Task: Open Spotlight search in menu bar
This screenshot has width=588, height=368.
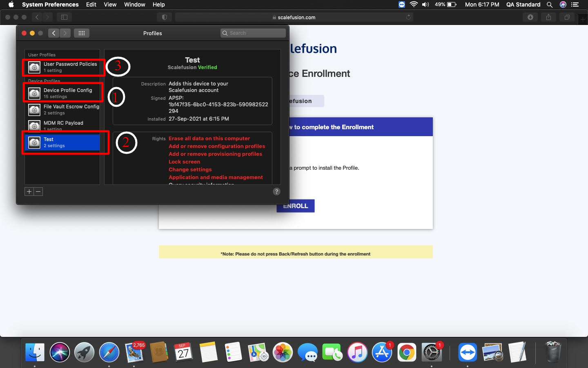Action: [x=550, y=4]
